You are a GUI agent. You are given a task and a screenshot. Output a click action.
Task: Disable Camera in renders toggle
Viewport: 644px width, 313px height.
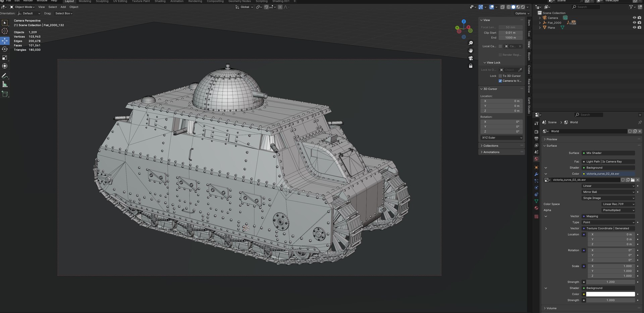click(x=639, y=18)
